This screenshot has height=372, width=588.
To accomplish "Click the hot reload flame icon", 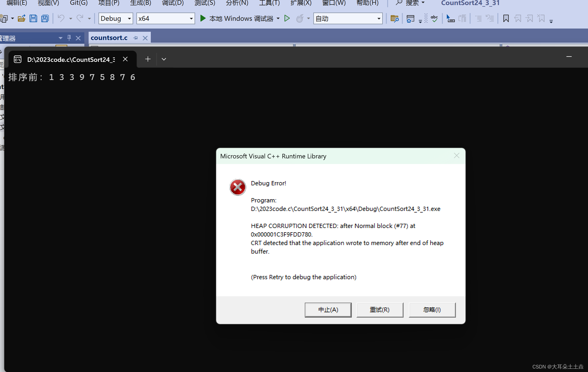I will 300,18.
